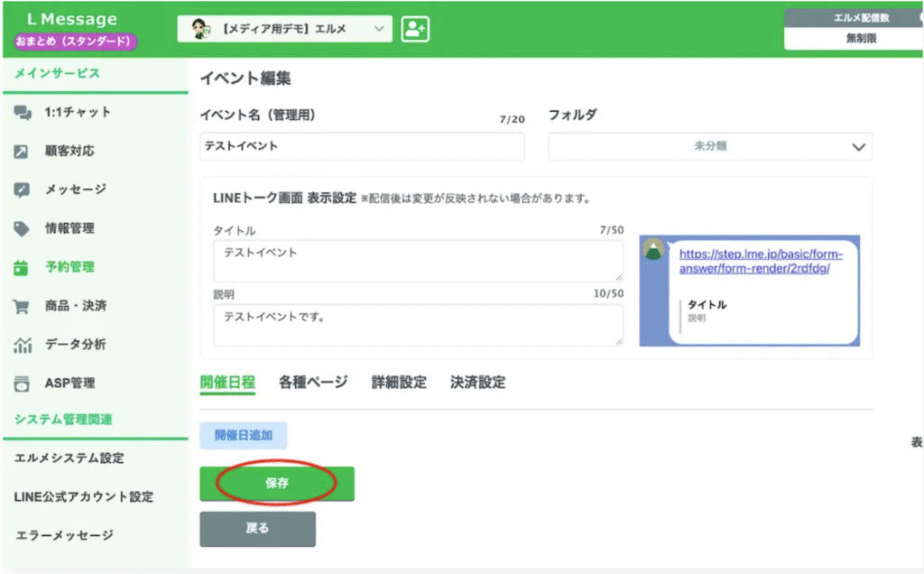Click the gray 戻る button
This screenshot has width=924, height=574.
click(x=257, y=529)
